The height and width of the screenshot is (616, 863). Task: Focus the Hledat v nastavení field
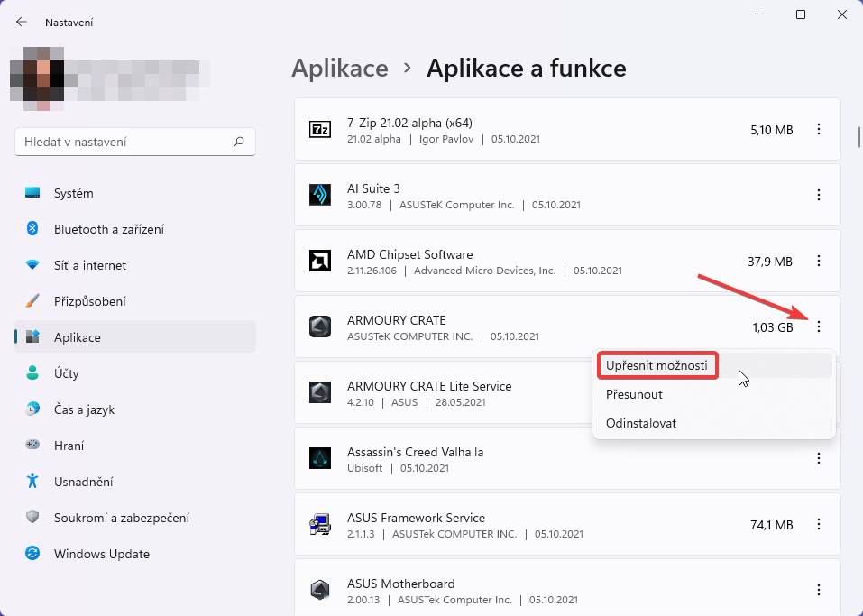point(135,142)
